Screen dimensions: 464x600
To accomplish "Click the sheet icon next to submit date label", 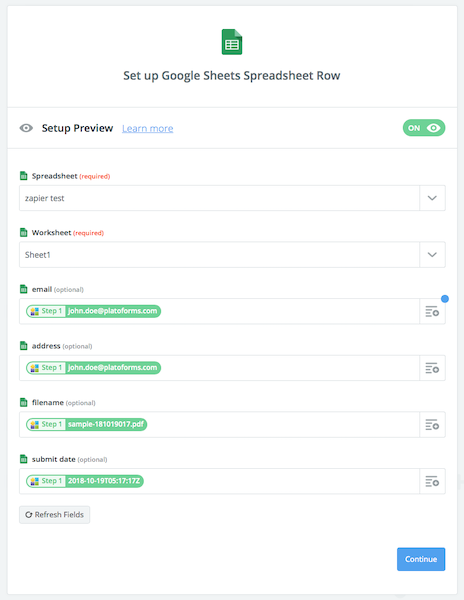I will click(x=24, y=459).
